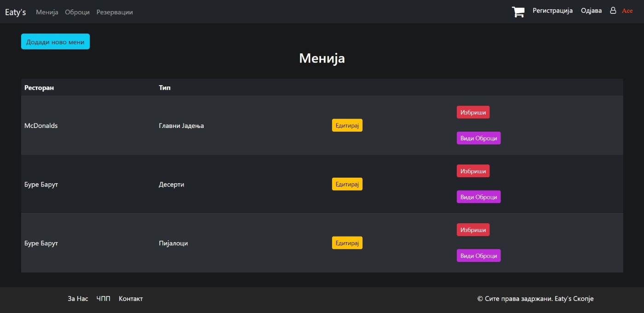View meals for Десерти menu
644x313 pixels.
pos(478,197)
